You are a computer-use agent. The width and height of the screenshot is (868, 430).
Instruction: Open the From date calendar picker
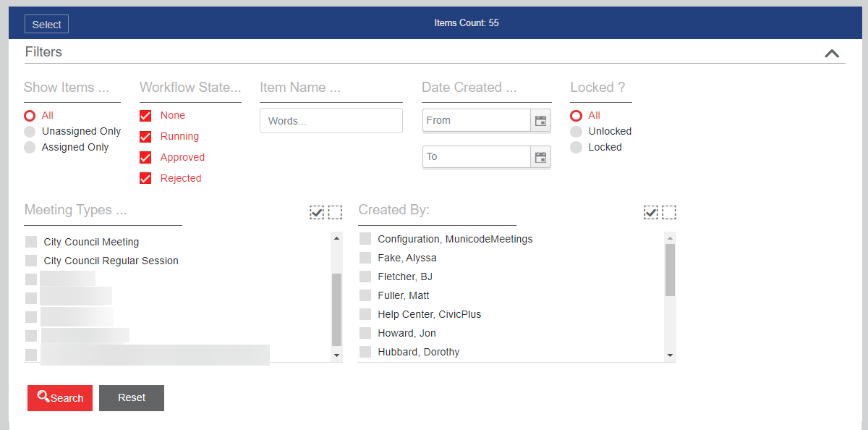point(540,121)
